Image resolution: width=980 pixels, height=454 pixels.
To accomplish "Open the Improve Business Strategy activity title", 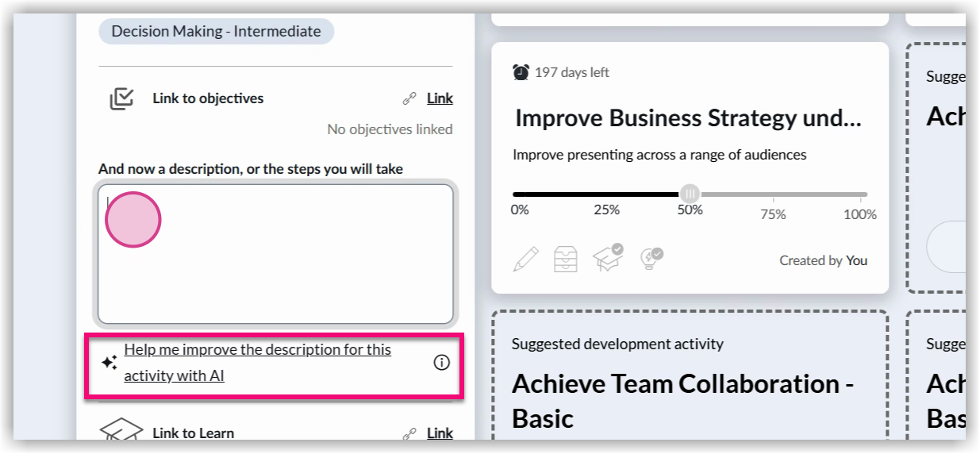I will coord(688,118).
